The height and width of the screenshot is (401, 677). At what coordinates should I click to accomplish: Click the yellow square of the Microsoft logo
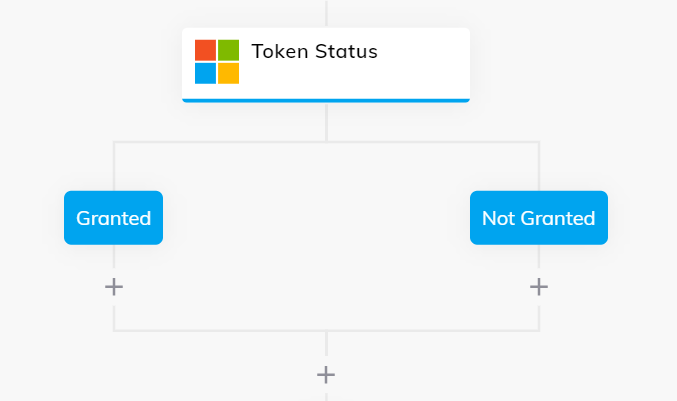coord(228,73)
